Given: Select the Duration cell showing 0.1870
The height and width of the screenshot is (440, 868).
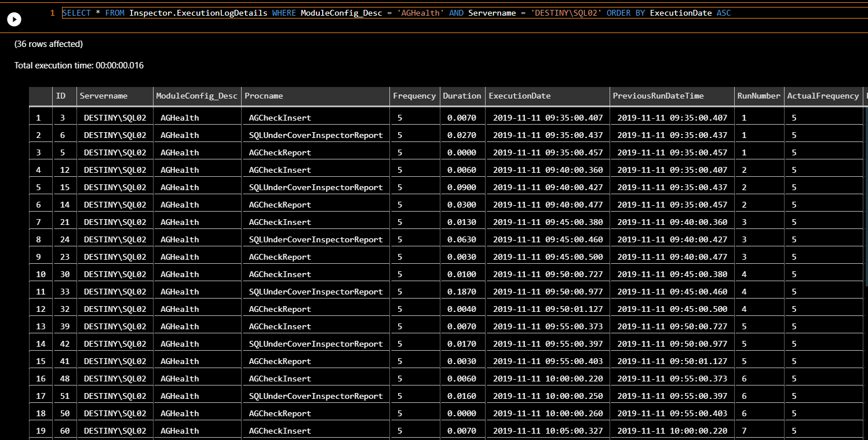Looking at the screenshot, I should [x=461, y=292].
